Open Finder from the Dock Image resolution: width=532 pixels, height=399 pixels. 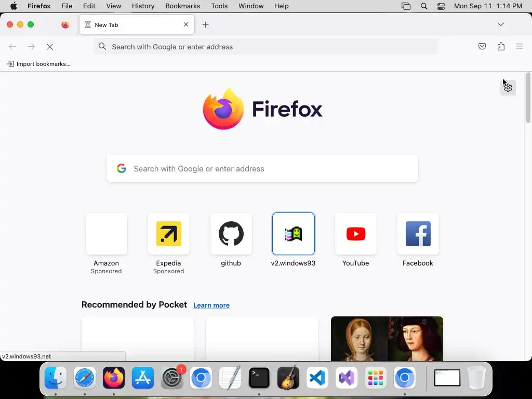coord(56,378)
